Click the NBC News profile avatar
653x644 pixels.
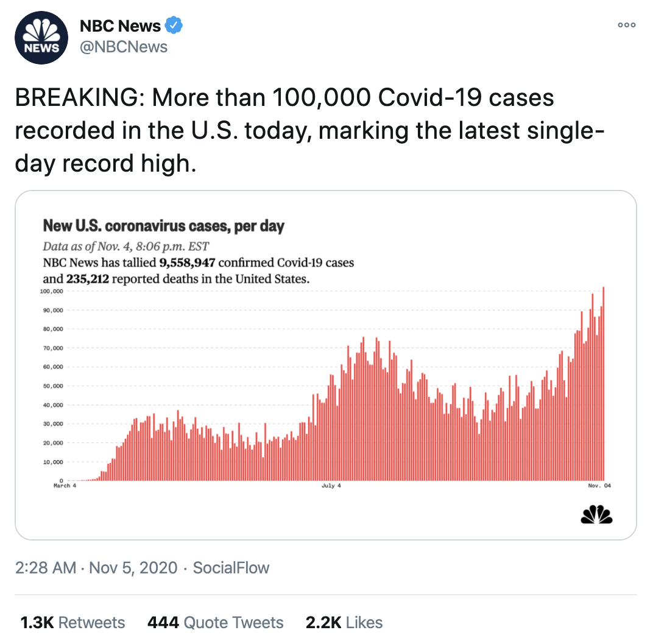pyautogui.click(x=41, y=37)
